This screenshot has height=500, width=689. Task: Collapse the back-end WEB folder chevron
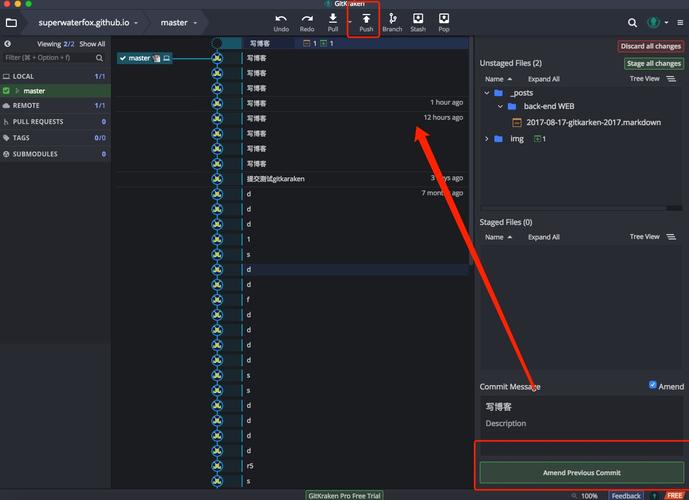(x=500, y=106)
